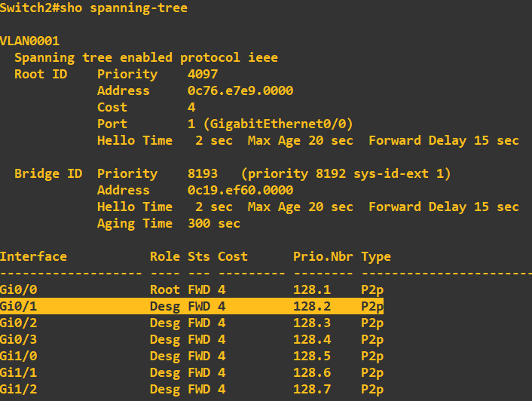Click the Gi0/2 interface name
Screen dimensions: 532x401
pyautogui.click(x=19, y=323)
